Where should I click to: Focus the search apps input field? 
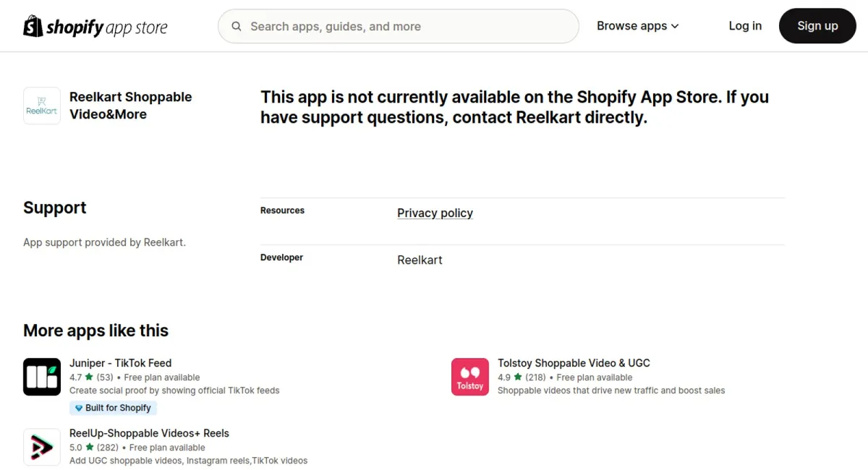[x=399, y=26]
